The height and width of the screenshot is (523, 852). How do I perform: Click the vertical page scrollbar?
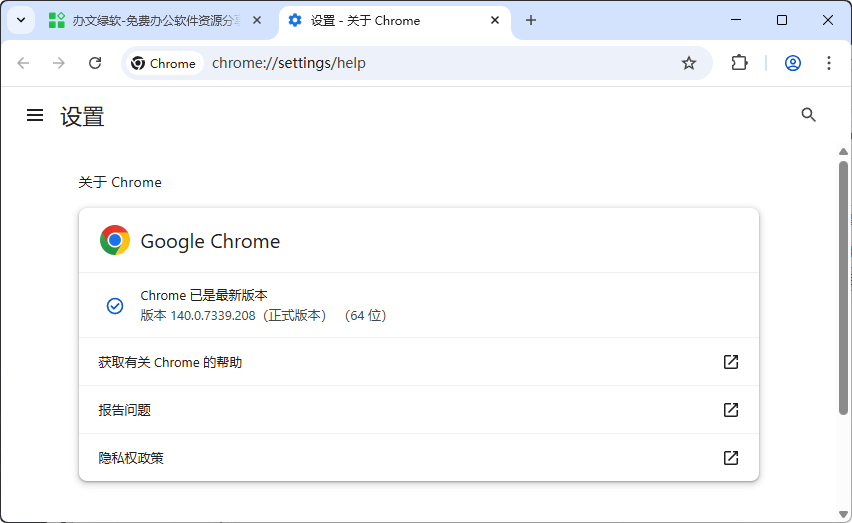click(843, 290)
